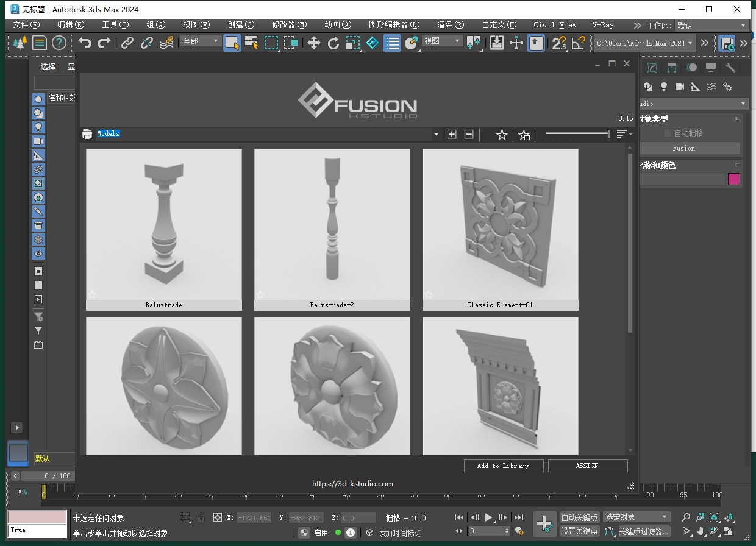Toggle Scene Explorer display lights filter
756x546 pixels.
tap(38, 127)
